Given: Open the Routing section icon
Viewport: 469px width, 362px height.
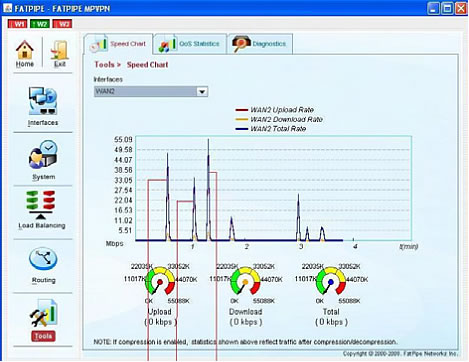Looking at the screenshot, I should (x=43, y=258).
